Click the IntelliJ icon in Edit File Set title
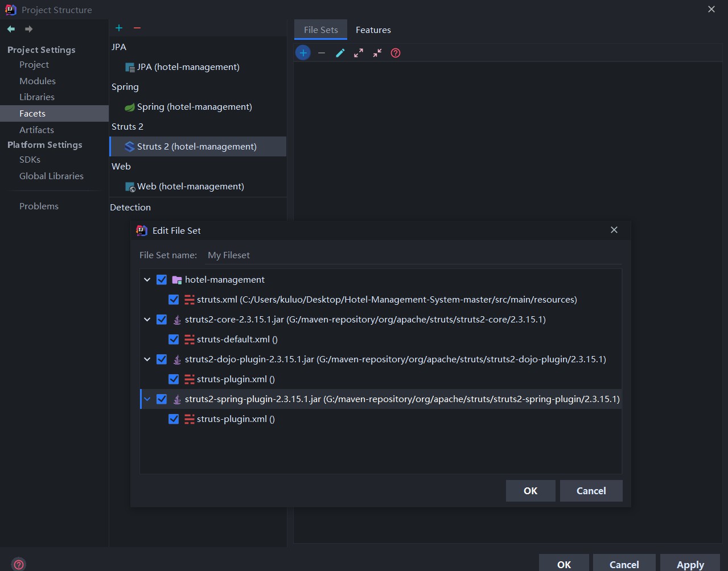Image resolution: width=728 pixels, height=571 pixels. click(x=142, y=230)
